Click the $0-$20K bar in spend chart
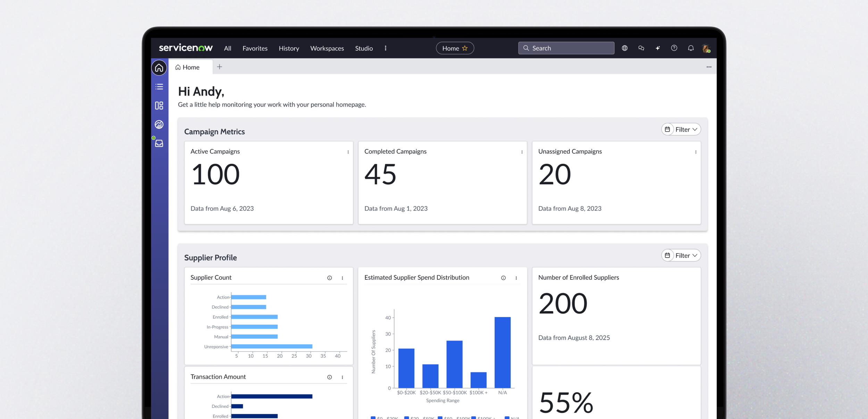 coord(406,368)
